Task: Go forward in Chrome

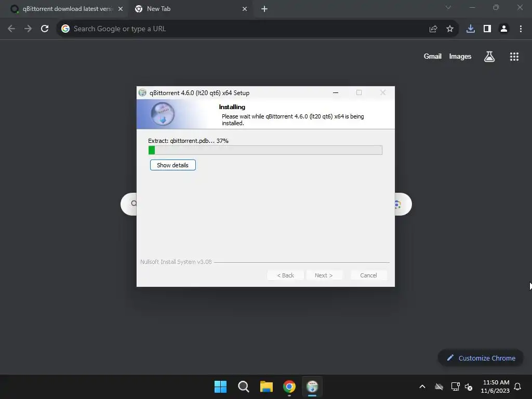Action: pos(28,29)
